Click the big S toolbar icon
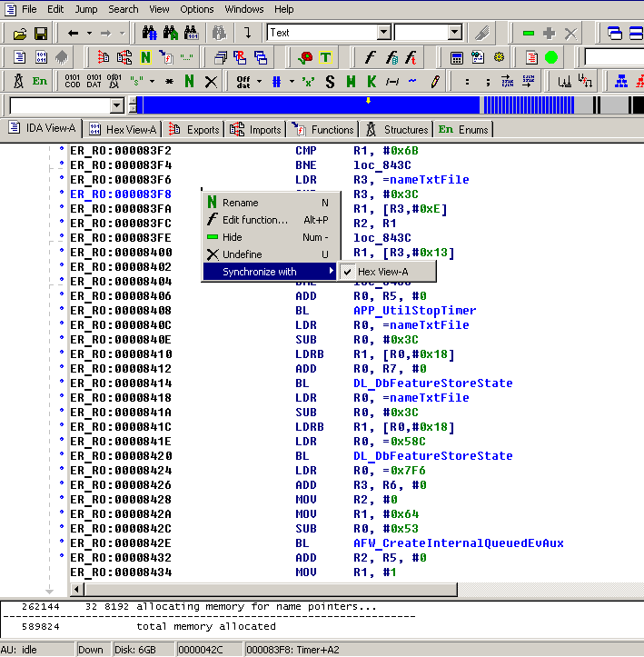Viewport: 644px width, 657px height. (x=330, y=82)
